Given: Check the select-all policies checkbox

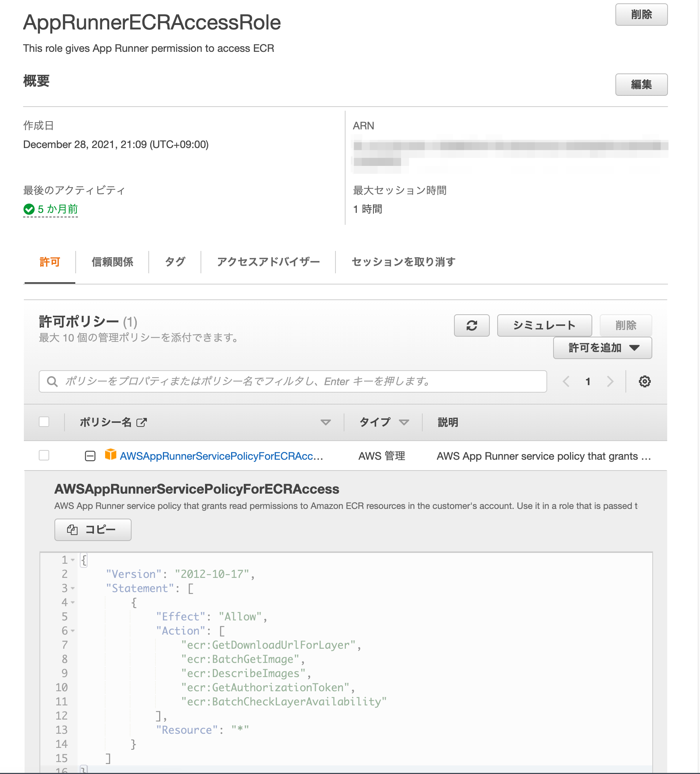Looking at the screenshot, I should click(x=44, y=422).
